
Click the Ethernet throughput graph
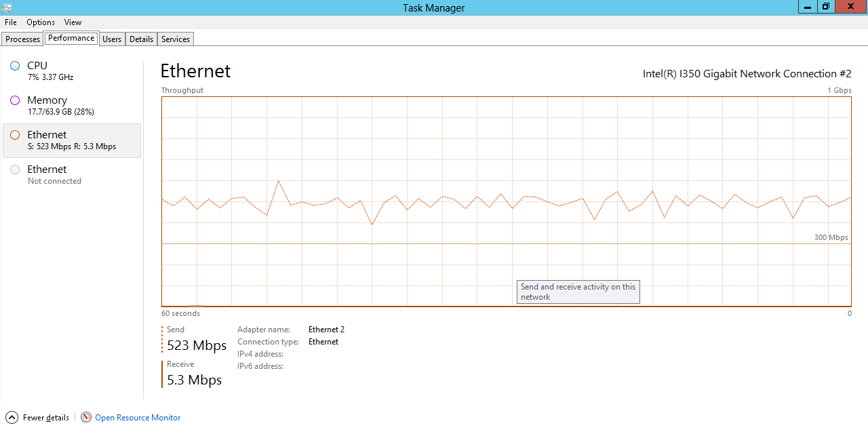tap(506, 201)
